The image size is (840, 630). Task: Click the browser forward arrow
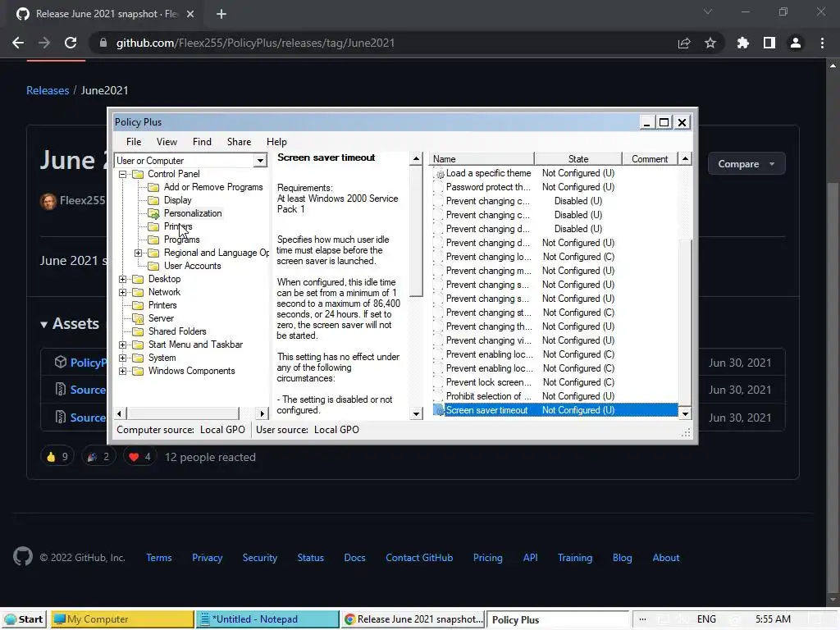point(44,43)
